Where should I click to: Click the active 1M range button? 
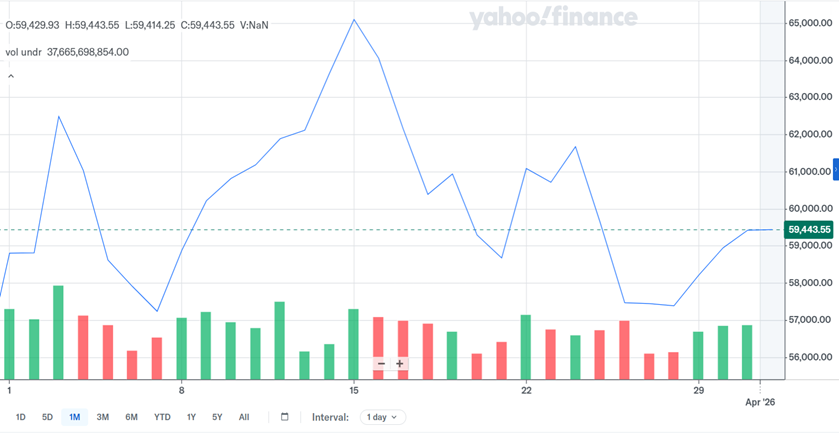coord(75,417)
